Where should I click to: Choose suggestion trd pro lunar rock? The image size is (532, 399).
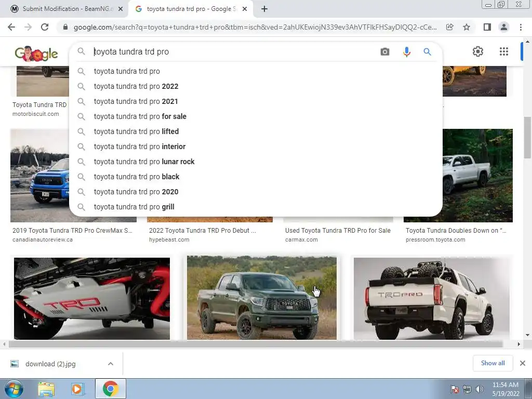click(x=256, y=162)
